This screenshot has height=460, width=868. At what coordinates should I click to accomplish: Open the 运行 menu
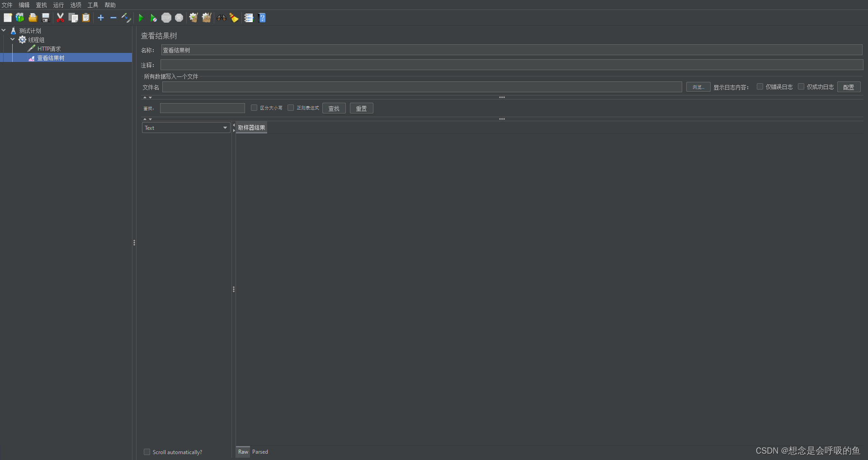pos(58,5)
